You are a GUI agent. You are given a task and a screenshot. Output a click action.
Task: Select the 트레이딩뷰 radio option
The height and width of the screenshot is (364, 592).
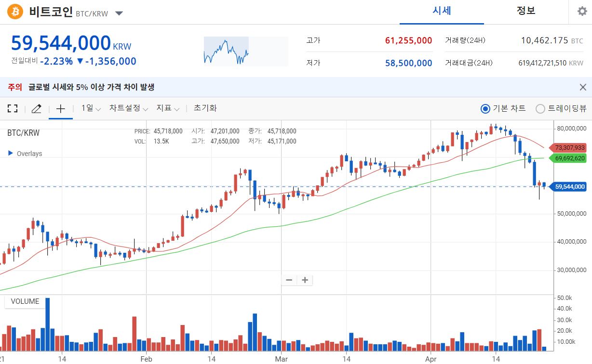[x=561, y=109]
